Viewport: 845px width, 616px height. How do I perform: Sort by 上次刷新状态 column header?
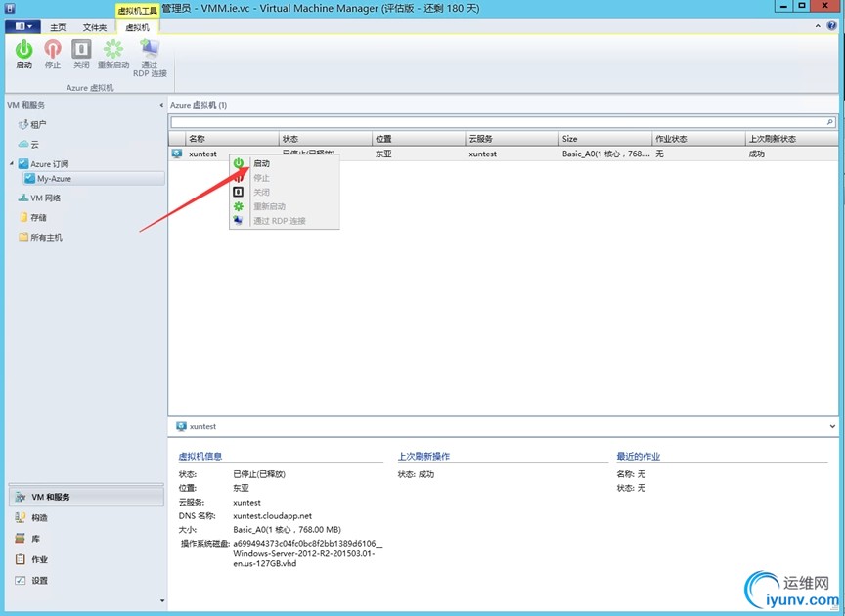point(791,139)
